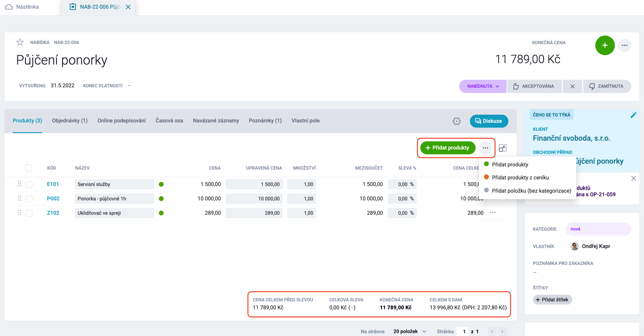
Task: Click the Diskuze button
Action: (x=489, y=121)
